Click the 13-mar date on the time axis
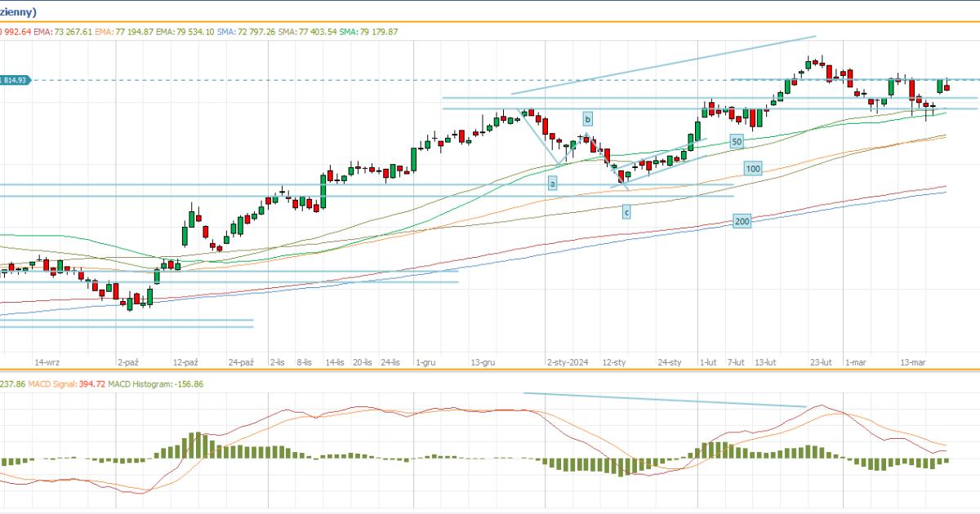The height and width of the screenshot is (514, 980). (912, 362)
